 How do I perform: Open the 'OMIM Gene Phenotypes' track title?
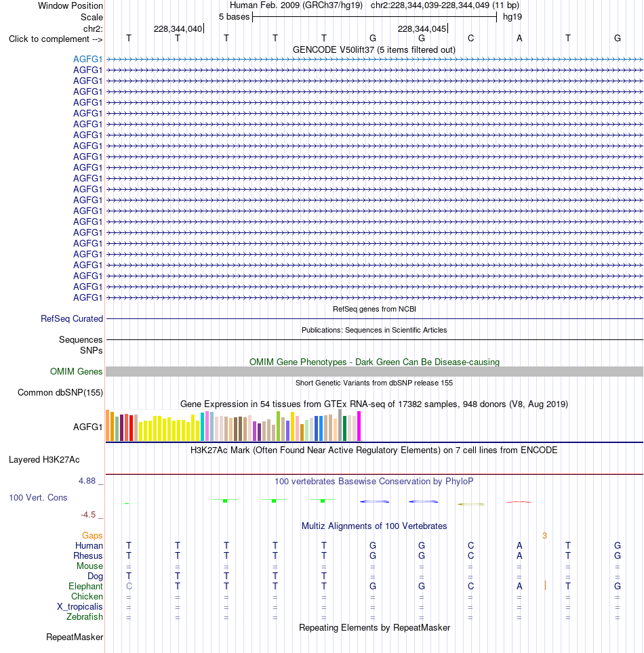pyautogui.click(x=374, y=362)
